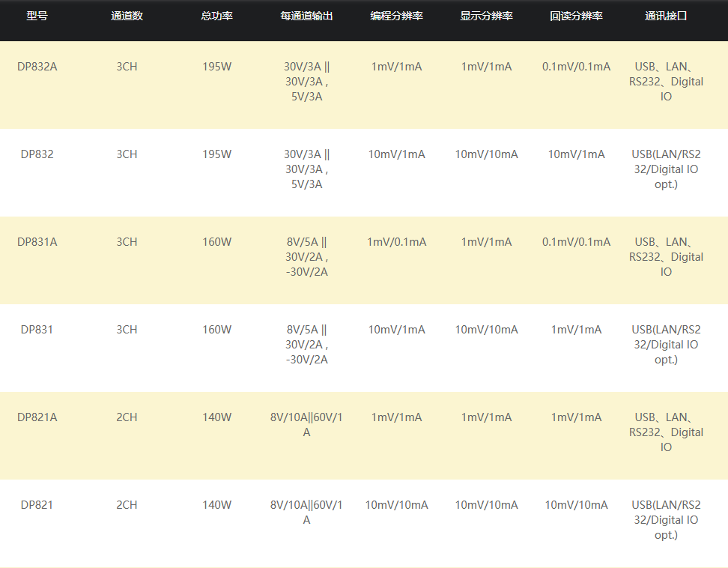The width and height of the screenshot is (728, 568).
Task: Select the 2CH cell in DP821A row
Action: (x=127, y=417)
